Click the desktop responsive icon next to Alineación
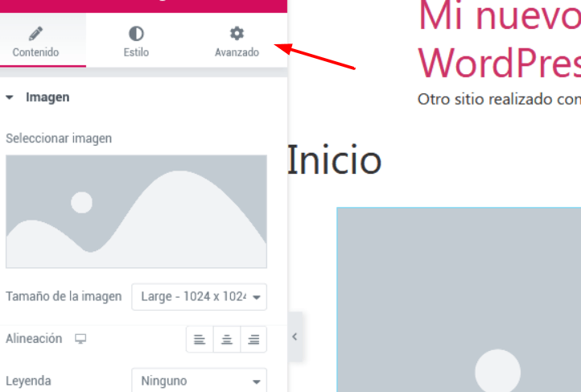The image size is (581, 392). coord(80,339)
